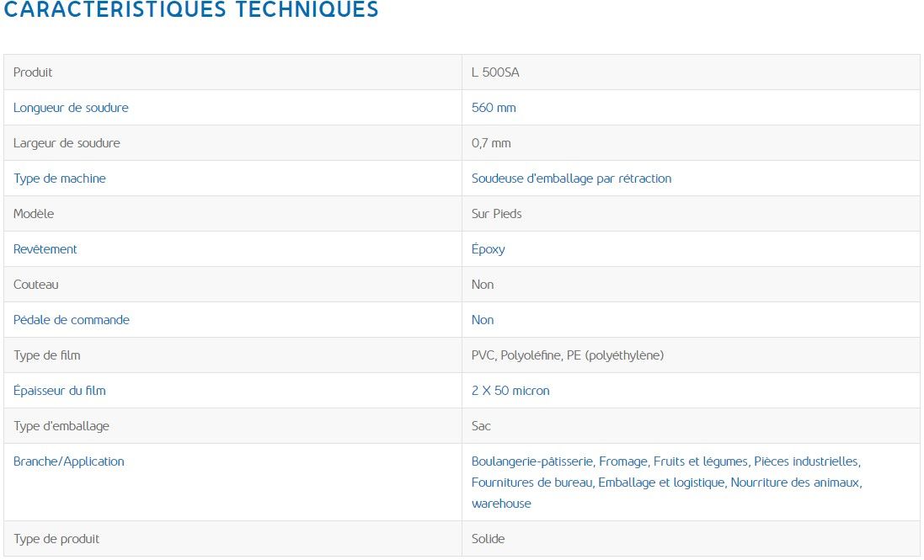924x560 pixels.
Task: Click the Caractéristiques Techniques heading
Action: pos(191,10)
